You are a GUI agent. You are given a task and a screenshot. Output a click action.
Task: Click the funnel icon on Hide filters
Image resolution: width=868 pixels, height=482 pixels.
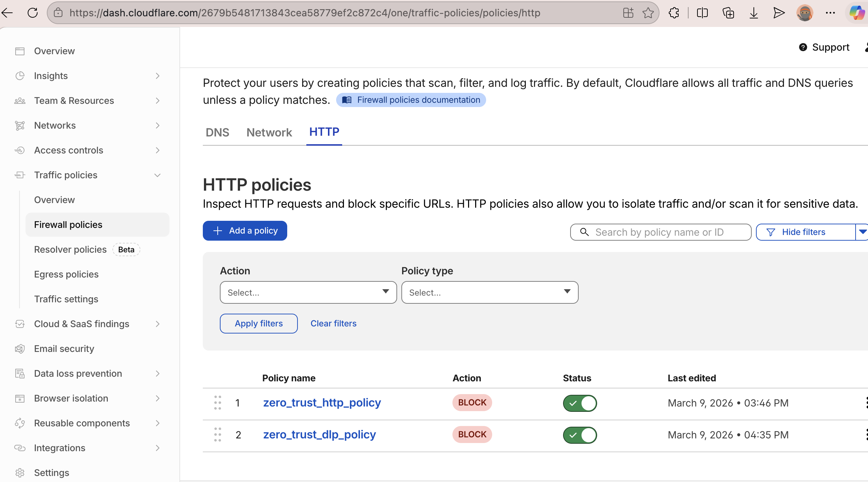pyautogui.click(x=770, y=232)
